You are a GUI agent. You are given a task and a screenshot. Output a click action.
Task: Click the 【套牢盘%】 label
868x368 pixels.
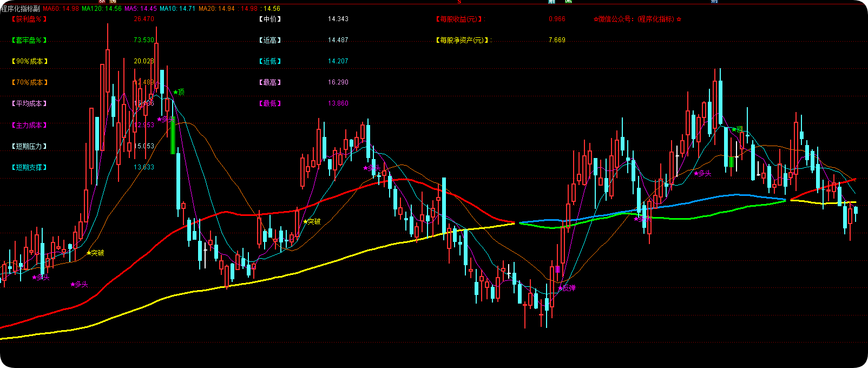[x=30, y=40]
